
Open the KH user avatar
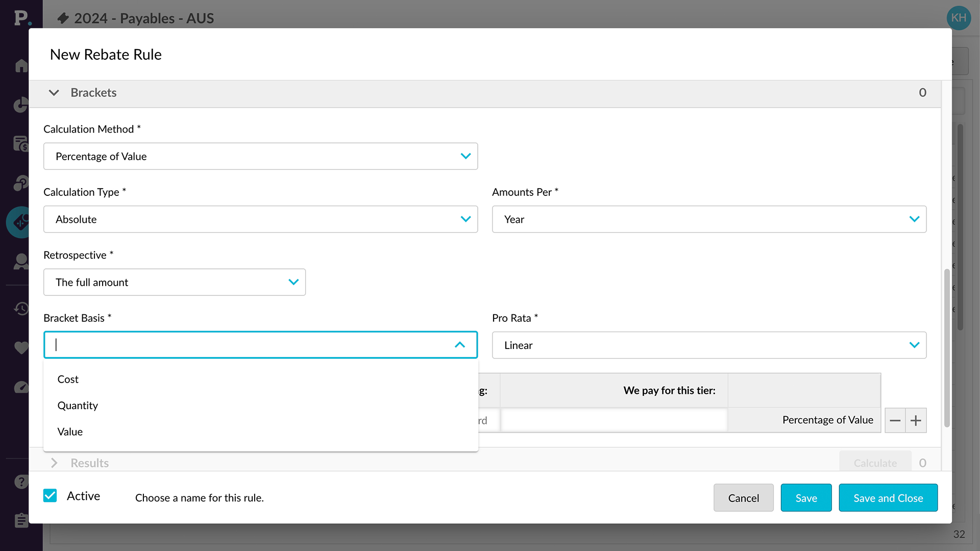pyautogui.click(x=958, y=18)
